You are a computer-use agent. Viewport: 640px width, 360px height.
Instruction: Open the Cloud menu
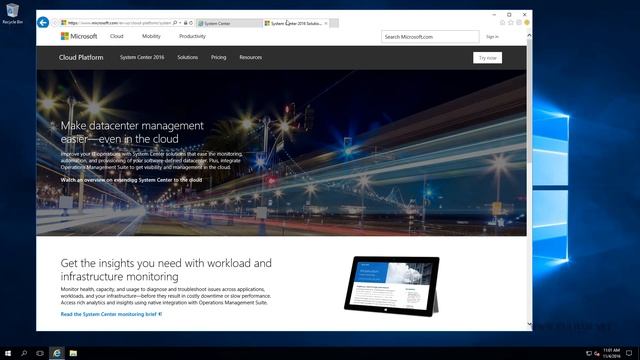click(x=116, y=36)
